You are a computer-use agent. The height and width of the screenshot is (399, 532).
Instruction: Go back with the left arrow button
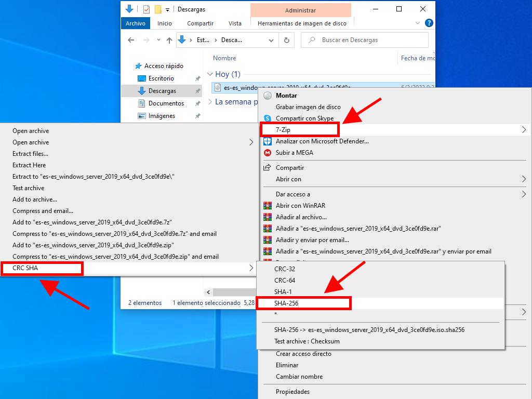point(131,40)
